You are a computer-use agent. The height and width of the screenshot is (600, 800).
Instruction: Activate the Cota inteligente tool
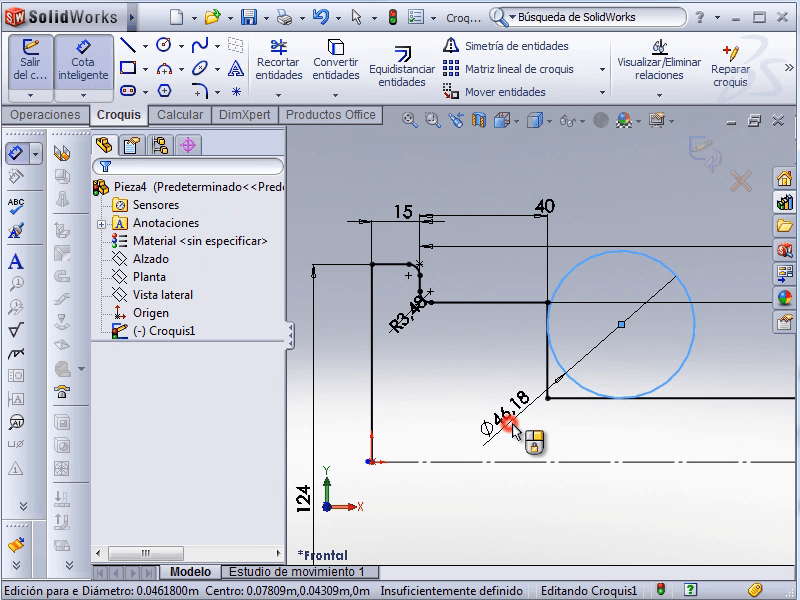click(83, 60)
